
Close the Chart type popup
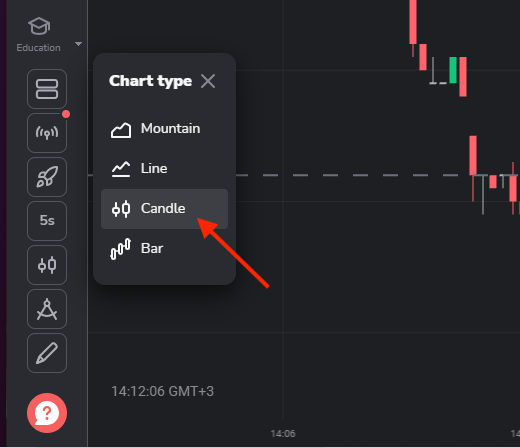pyautogui.click(x=208, y=81)
